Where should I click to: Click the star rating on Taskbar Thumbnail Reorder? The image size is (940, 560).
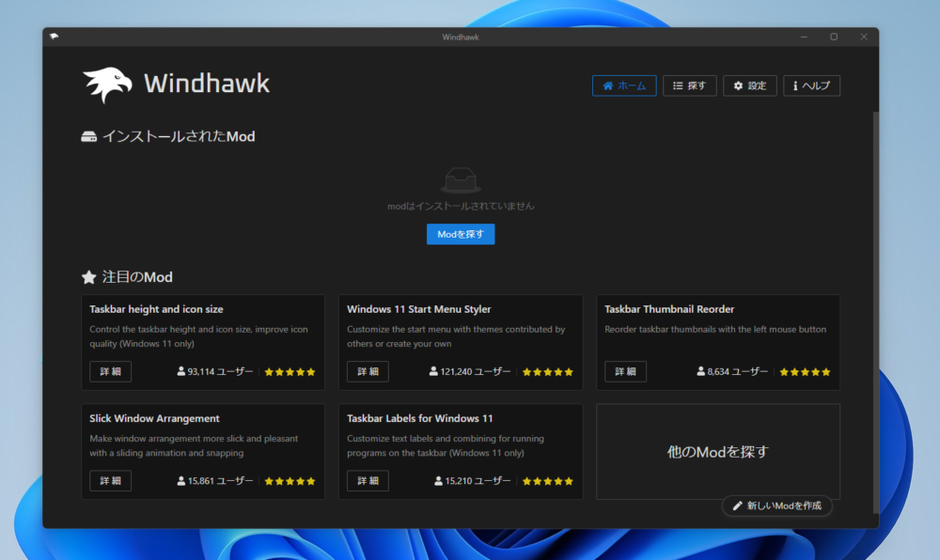coord(805,371)
